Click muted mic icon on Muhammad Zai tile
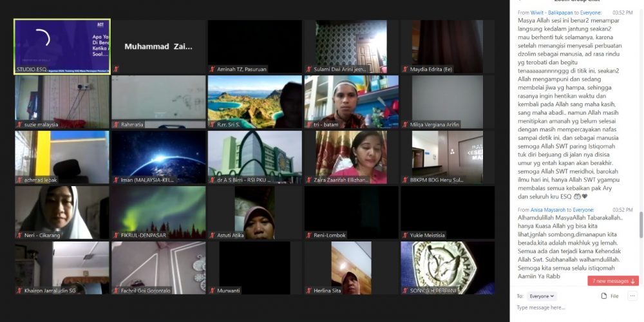Viewport: 644px width, 322px height. click(116, 69)
